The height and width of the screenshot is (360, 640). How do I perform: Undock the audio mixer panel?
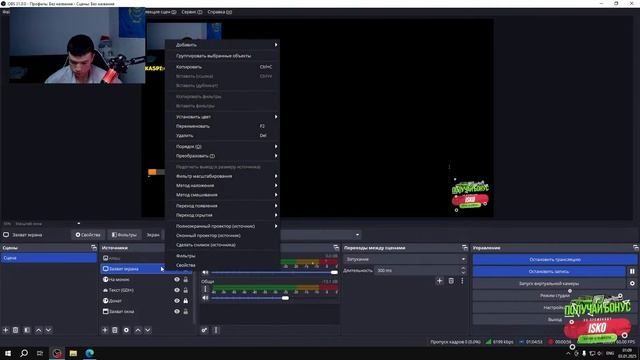tap(336, 248)
